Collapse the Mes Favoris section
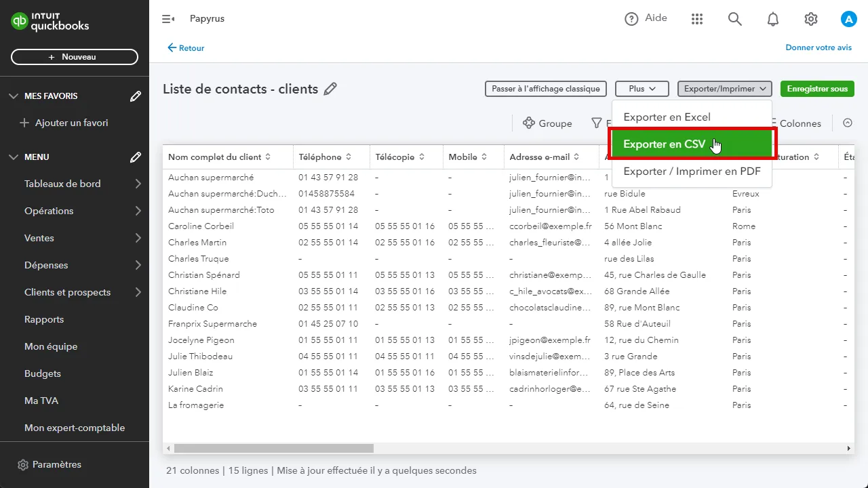Screen dimensions: 868x488 tap(14, 96)
